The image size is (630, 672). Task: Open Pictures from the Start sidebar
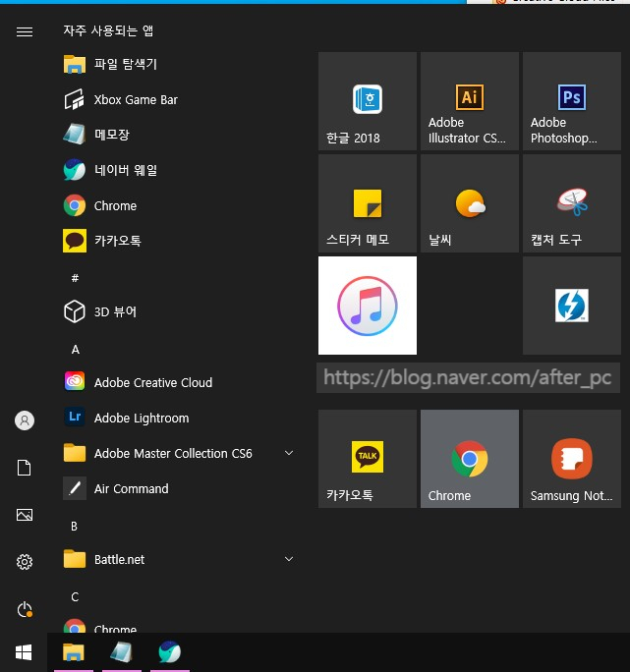(25, 515)
